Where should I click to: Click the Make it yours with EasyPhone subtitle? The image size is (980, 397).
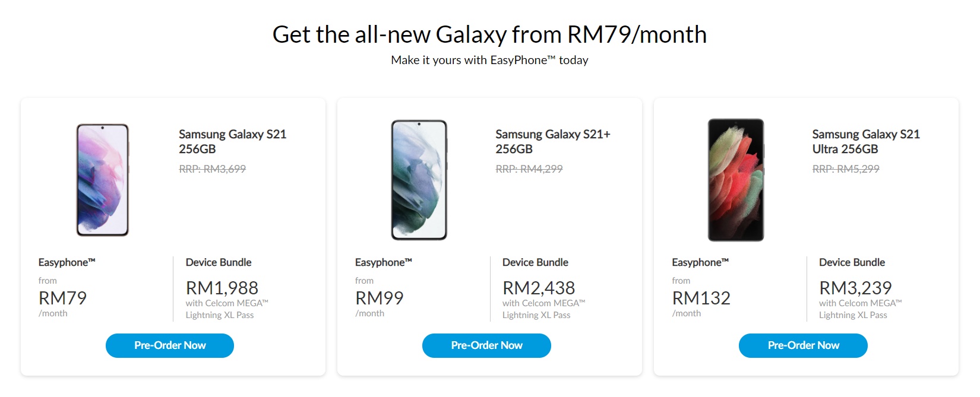coord(489,60)
